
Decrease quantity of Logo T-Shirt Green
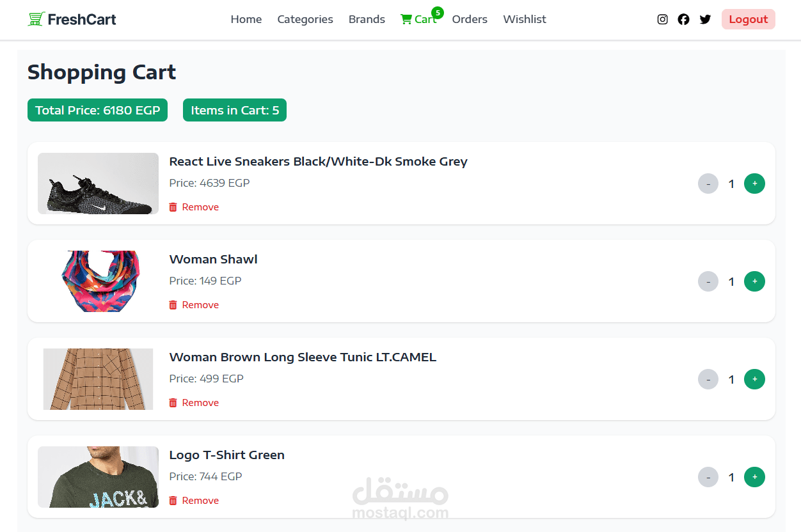(708, 478)
